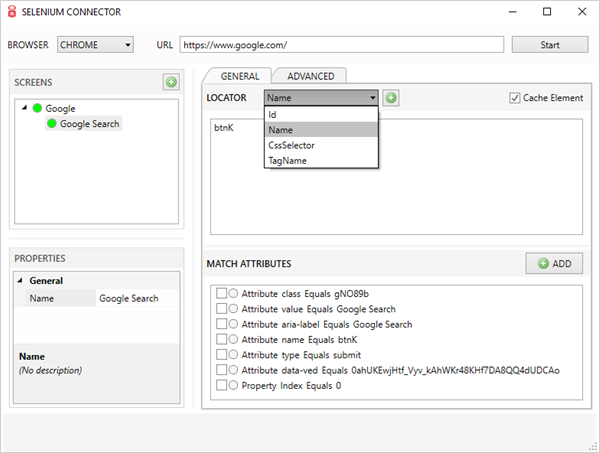This screenshot has height=453, width=600.
Task: Edit the Name property value Google Search
Action: point(137,298)
